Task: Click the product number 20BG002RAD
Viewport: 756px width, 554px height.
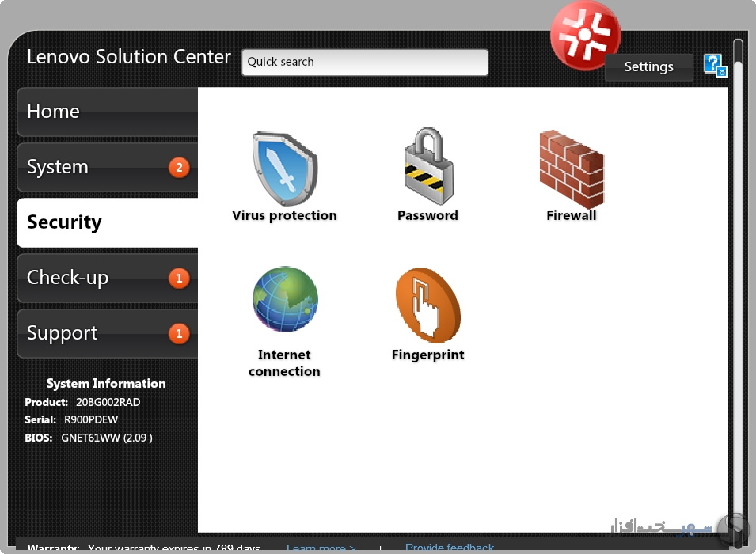Action: point(108,402)
